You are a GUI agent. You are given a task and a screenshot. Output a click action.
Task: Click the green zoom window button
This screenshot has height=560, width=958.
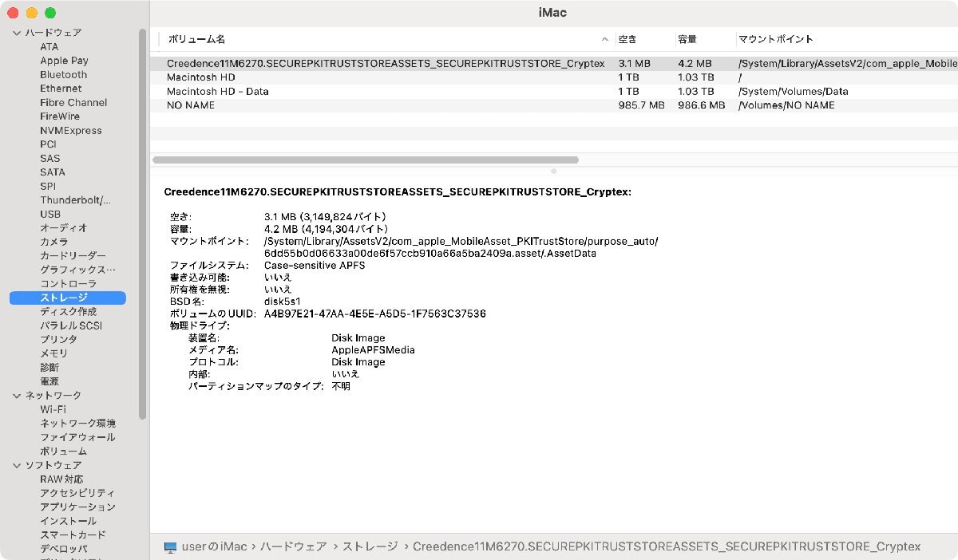(50, 13)
